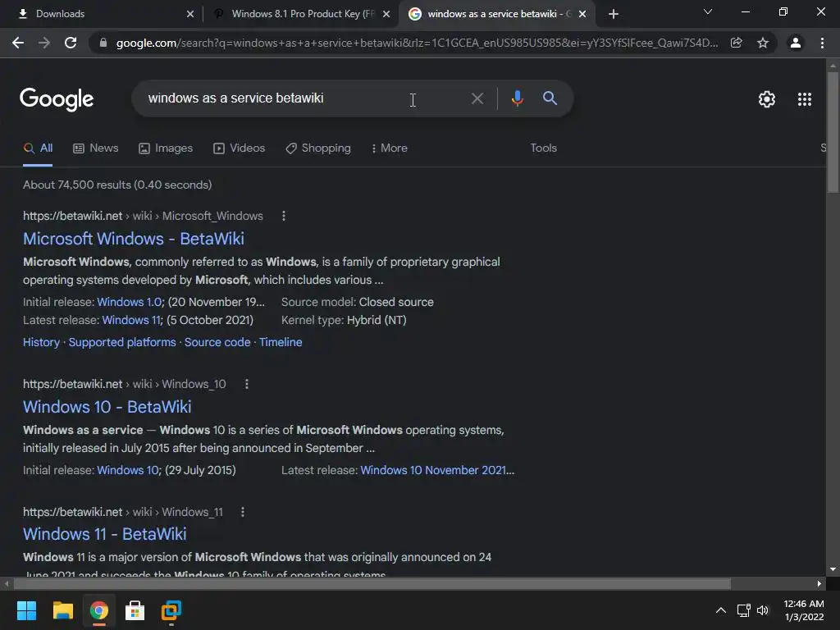The width and height of the screenshot is (840, 630).
Task: Switch to the Downloads tab
Action: (x=102, y=14)
